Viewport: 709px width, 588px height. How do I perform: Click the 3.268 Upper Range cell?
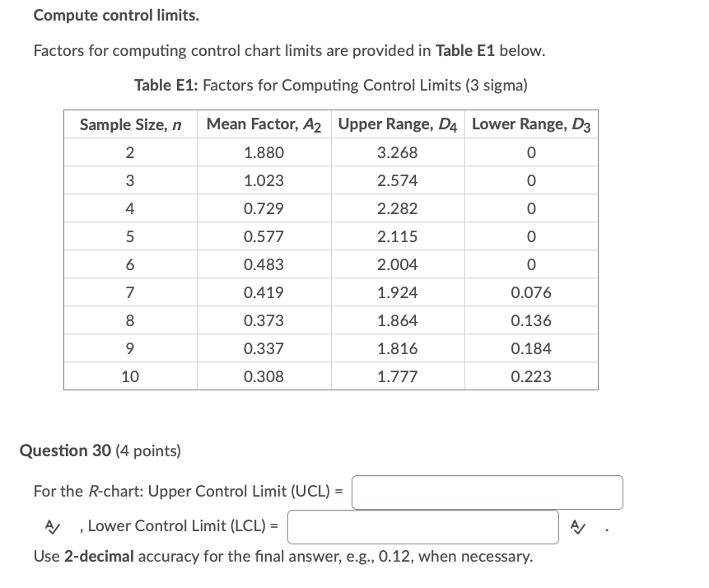pos(398,152)
